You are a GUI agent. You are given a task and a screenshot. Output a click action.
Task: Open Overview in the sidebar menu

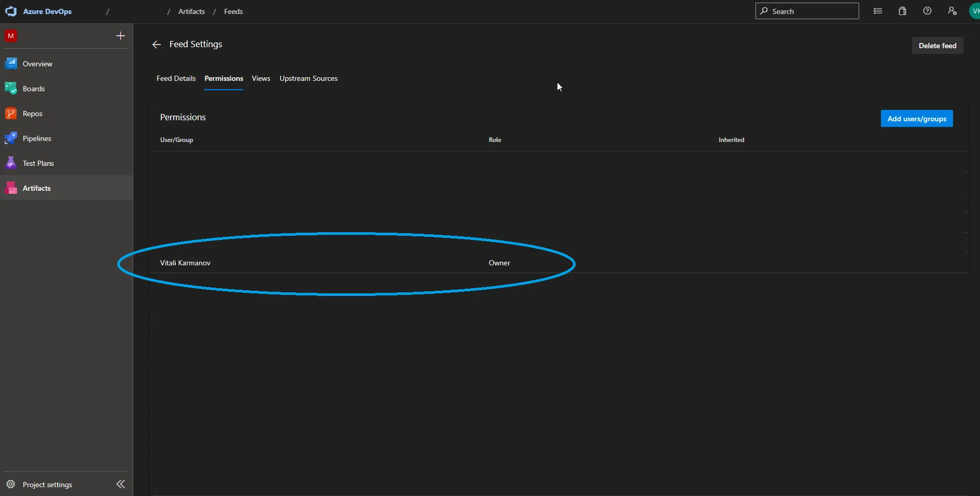66,64
